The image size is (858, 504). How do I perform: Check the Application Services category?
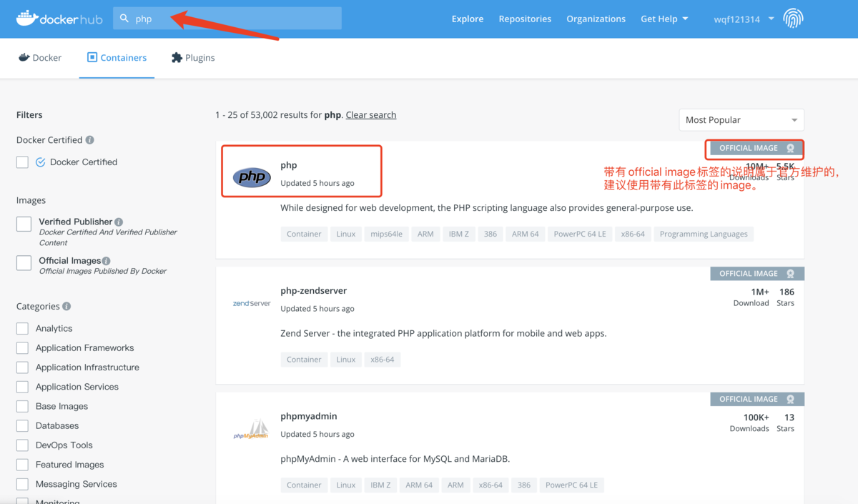coord(23,387)
